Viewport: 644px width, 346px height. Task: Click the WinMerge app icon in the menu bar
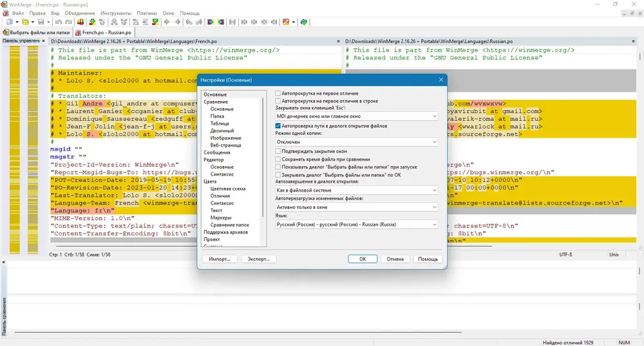tap(5, 13)
